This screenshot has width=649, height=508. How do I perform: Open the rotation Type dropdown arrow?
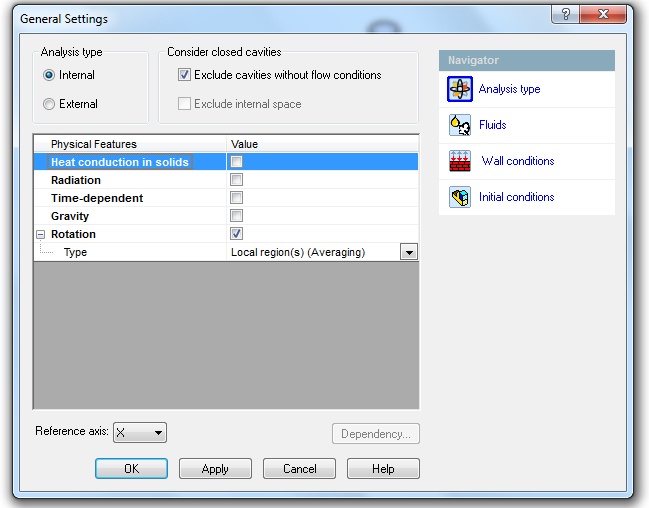pos(409,252)
